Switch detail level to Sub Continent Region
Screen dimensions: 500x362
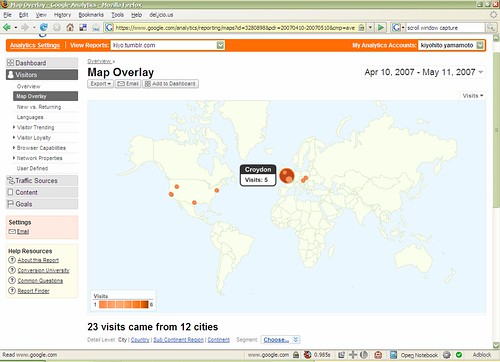(x=178, y=340)
